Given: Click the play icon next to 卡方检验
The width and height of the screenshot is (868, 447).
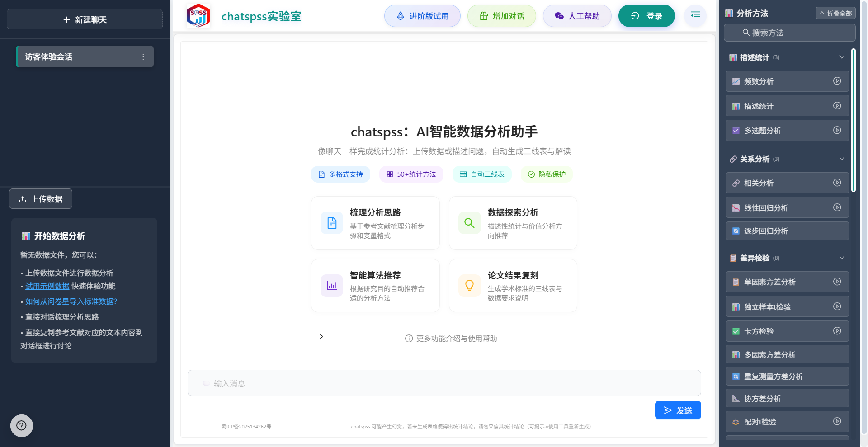Looking at the screenshot, I should [x=837, y=331].
